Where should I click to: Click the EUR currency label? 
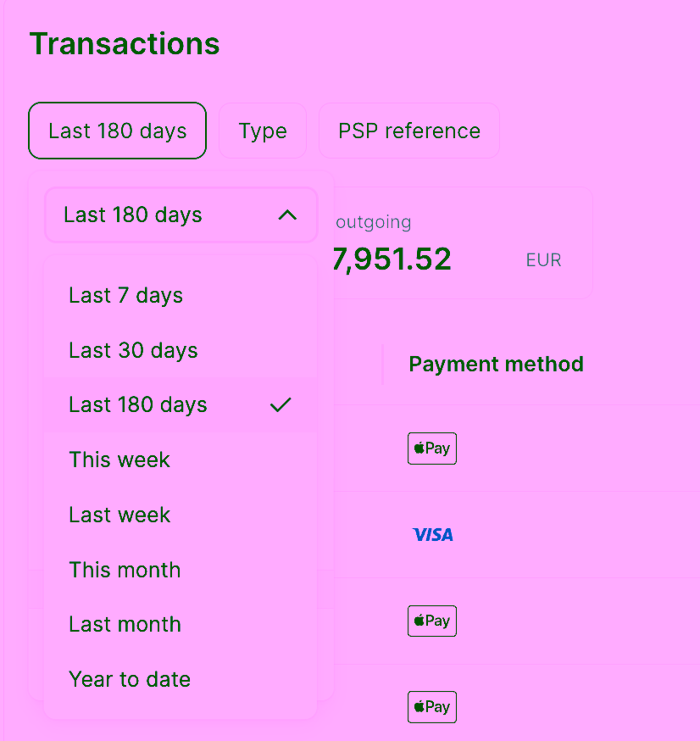pos(544,260)
